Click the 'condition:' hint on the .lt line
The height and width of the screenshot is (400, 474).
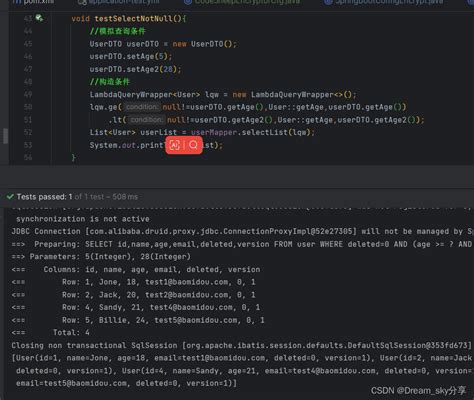click(x=146, y=120)
